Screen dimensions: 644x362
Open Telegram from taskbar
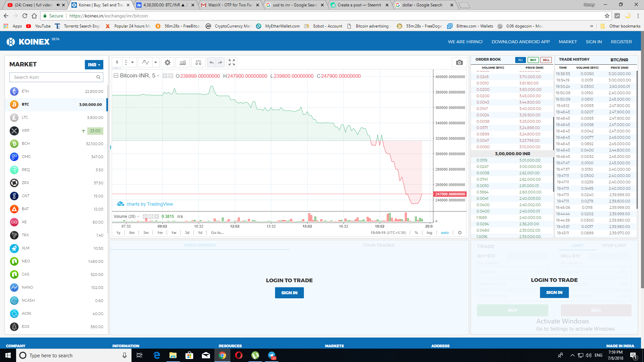point(272,355)
